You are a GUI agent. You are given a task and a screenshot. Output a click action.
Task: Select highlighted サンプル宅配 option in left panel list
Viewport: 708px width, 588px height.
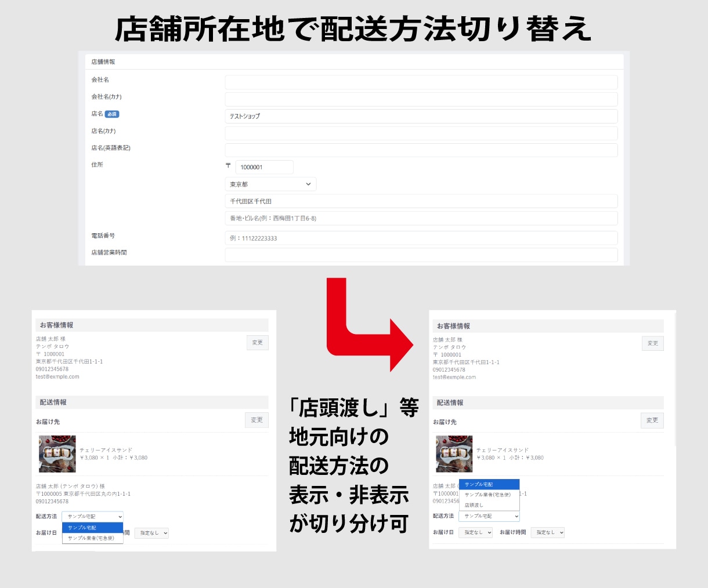coord(93,528)
